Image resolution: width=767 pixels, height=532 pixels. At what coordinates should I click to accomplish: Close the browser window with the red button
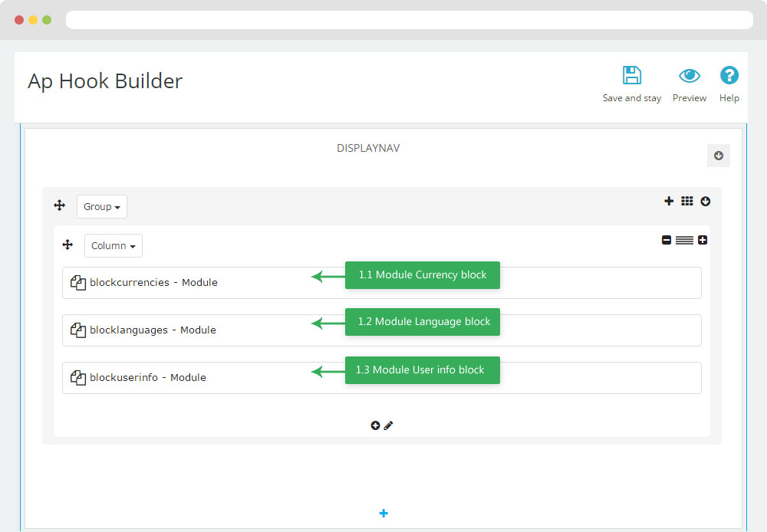coord(19,20)
